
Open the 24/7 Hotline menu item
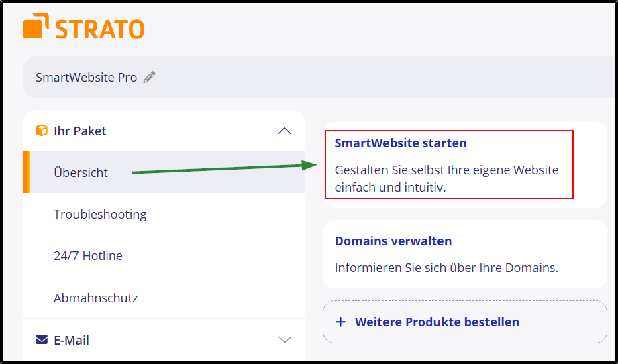(x=164, y=256)
